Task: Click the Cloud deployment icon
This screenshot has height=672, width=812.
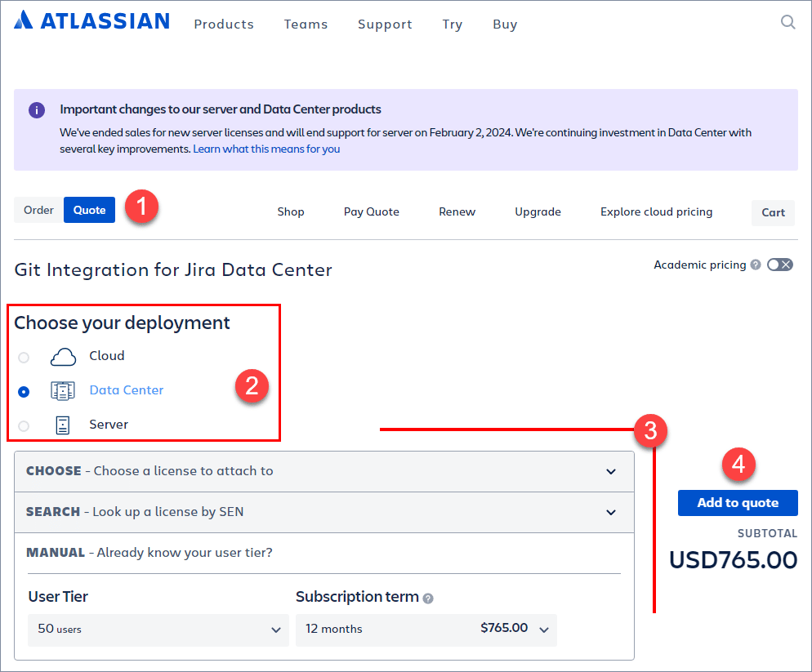Action: (x=63, y=356)
